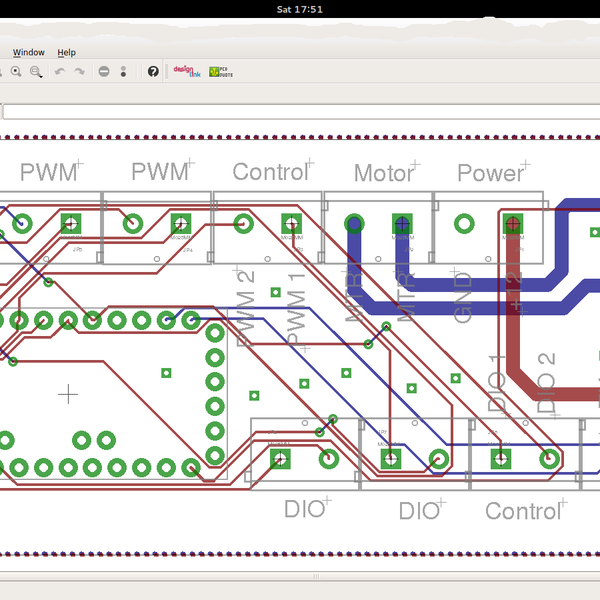Click the Go traffic-light icon

[123, 72]
